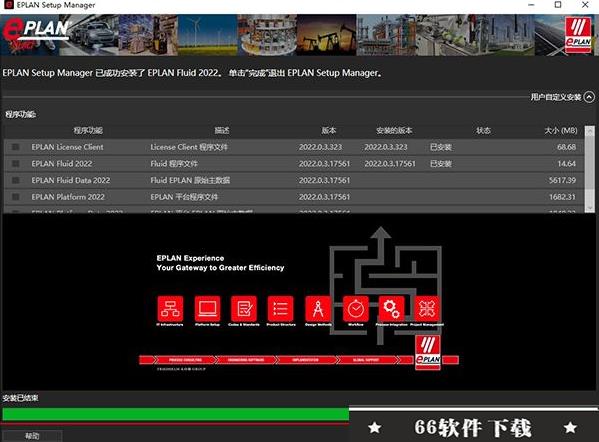This screenshot has height=442, width=599.
Task: Click the 状态 column header
Action: coord(483,131)
